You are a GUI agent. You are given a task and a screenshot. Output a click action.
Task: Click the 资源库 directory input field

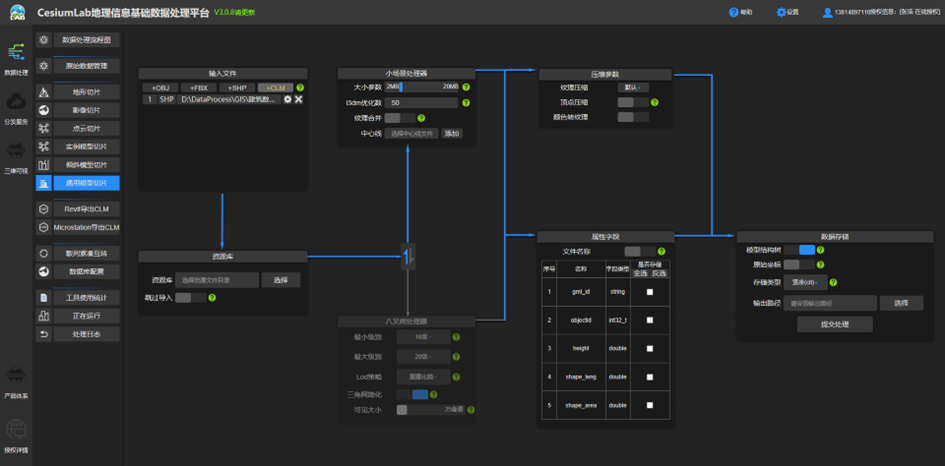tap(217, 280)
